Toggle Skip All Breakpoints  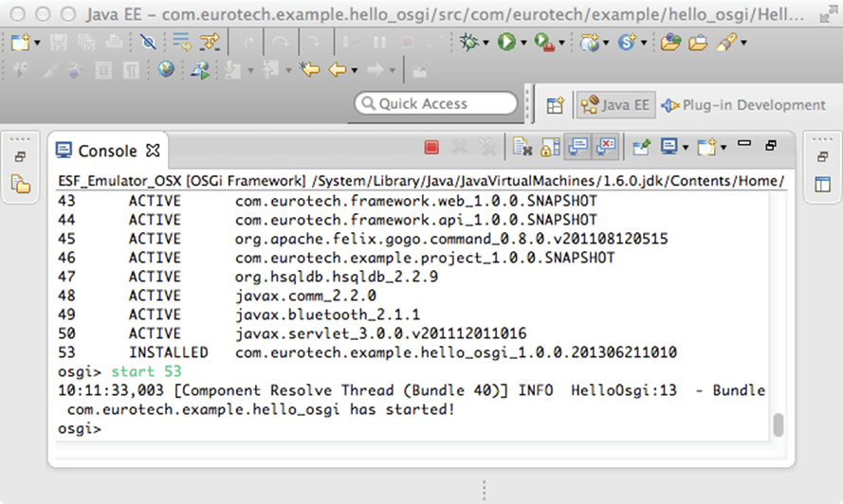148,42
